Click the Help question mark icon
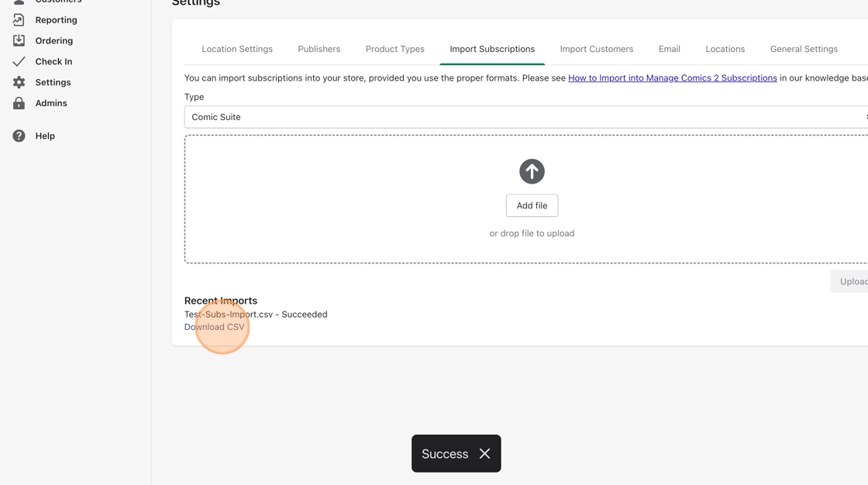Viewport: 868px width, 485px height. tap(19, 136)
